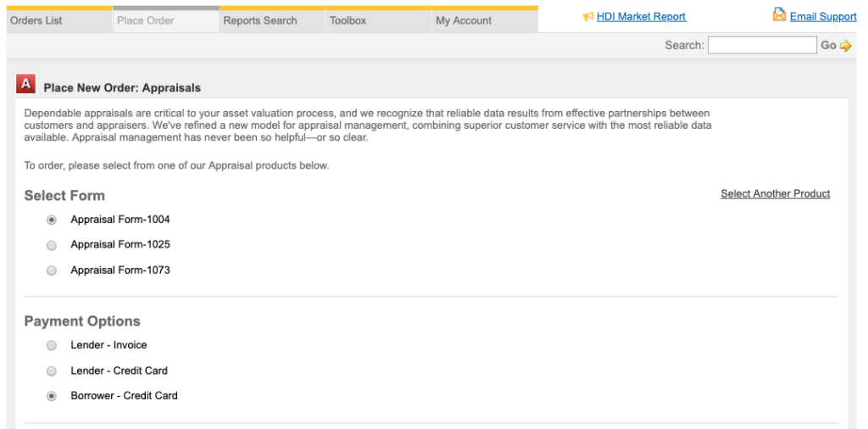Click inside the Search text field
This screenshot has width=868, height=429.
(761, 46)
